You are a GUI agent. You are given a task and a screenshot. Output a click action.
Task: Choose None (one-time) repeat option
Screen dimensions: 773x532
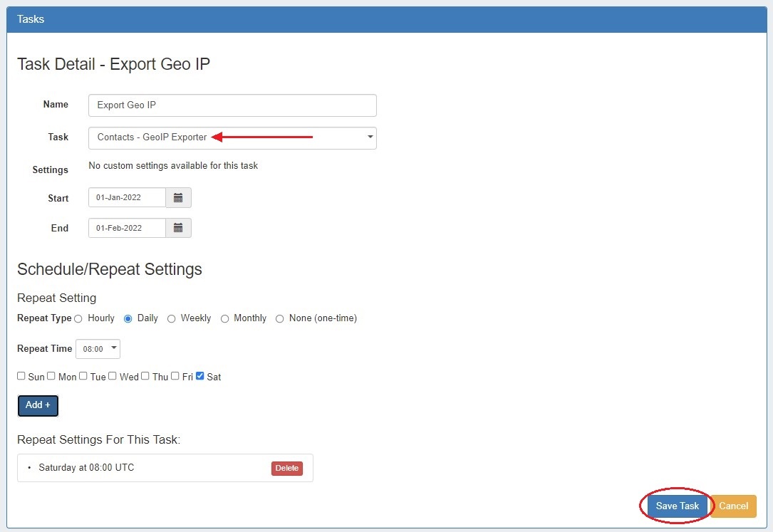point(280,319)
